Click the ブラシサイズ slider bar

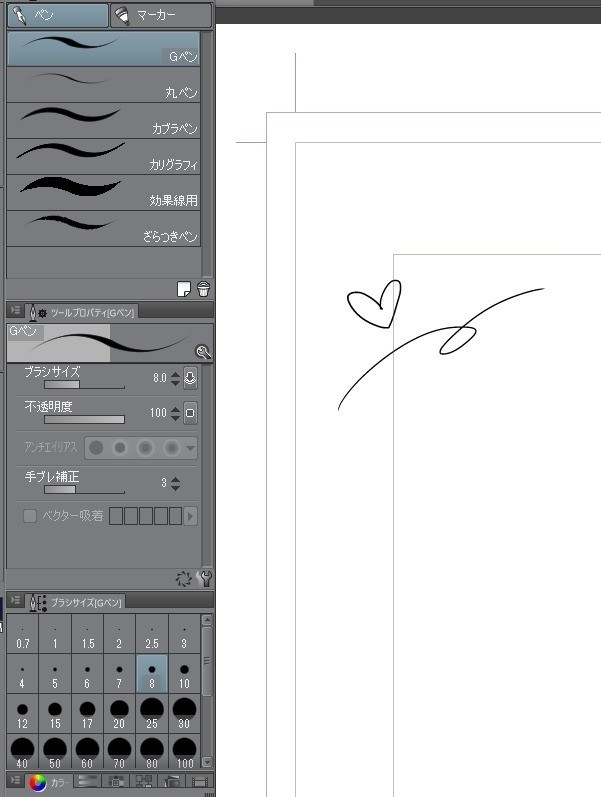[84, 385]
